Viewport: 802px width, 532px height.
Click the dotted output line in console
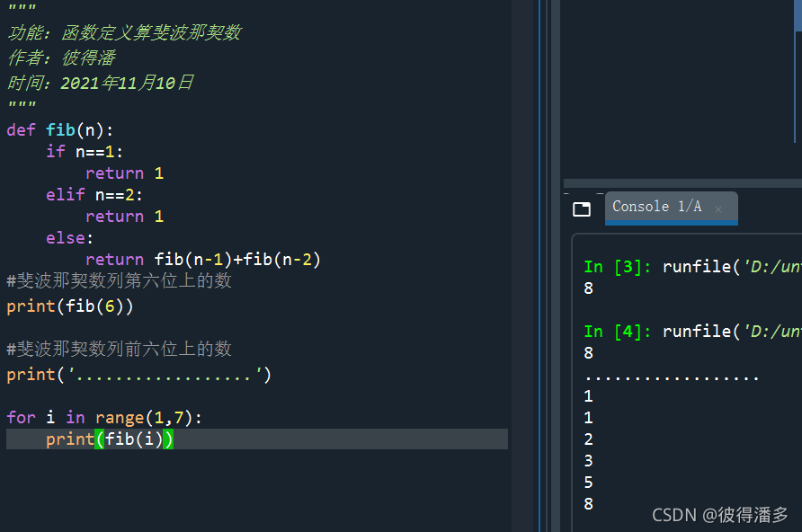click(x=672, y=376)
